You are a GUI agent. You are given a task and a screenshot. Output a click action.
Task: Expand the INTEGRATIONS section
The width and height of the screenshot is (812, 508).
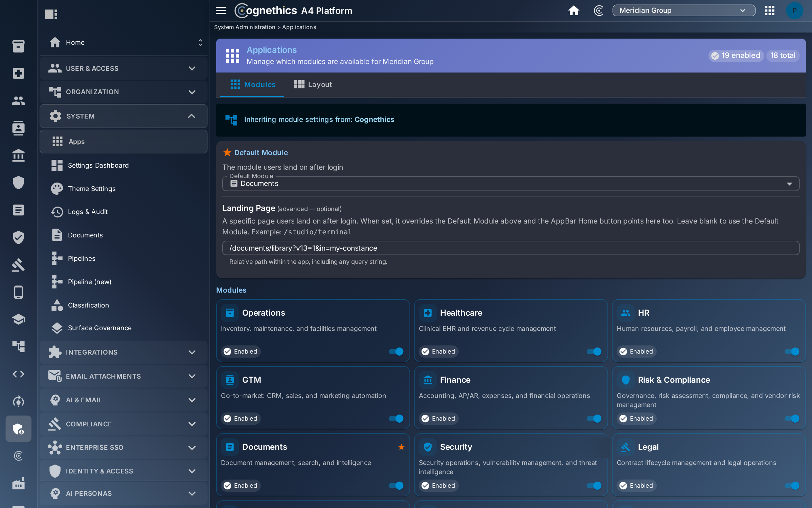(x=123, y=352)
